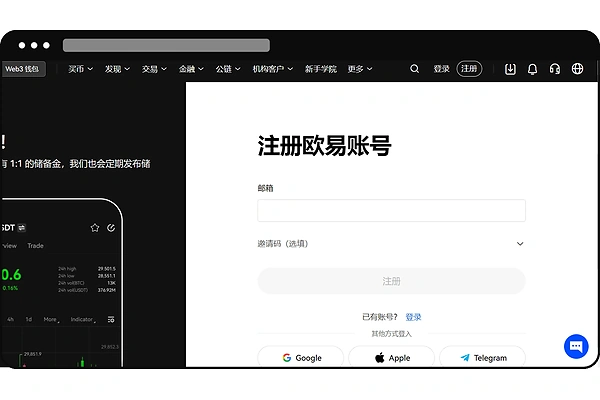600x400 pixels.
Task: Click the 登录 link after 已有账号
Action: (413, 317)
